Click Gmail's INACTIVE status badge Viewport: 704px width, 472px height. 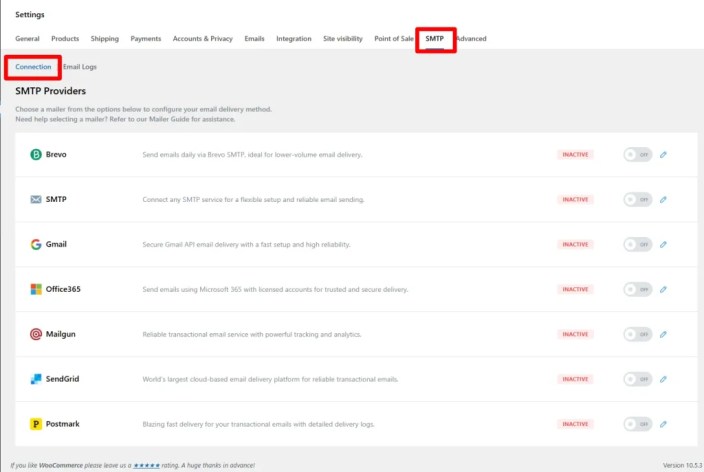click(575, 244)
